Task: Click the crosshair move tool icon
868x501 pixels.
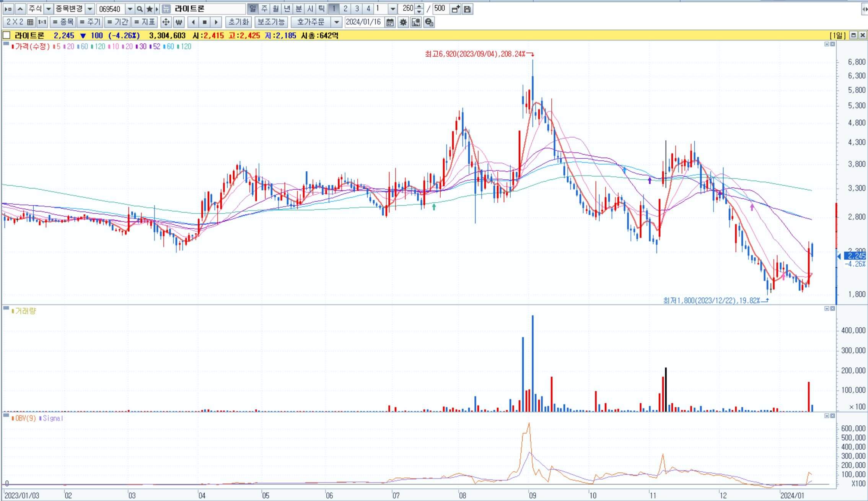Action: (x=166, y=22)
